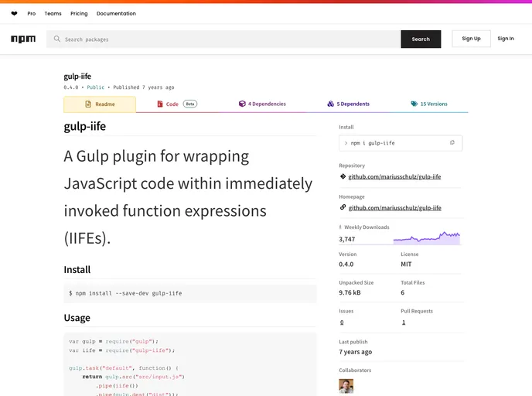Screen dimensions: 532x396
Task: Click the Last publish 7 years ago value
Action: (355, 352)
